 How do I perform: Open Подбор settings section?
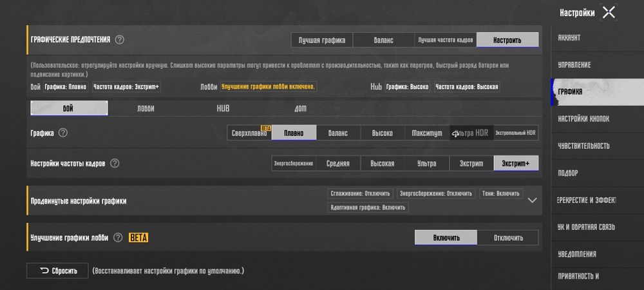click(x=598, y=173)
